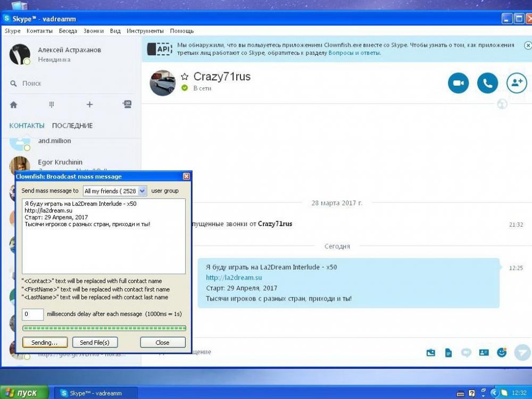This screenshot has height=399, width=532.
Task: Open the dial pad icon in sidebar
Action: tap(52, 105)
